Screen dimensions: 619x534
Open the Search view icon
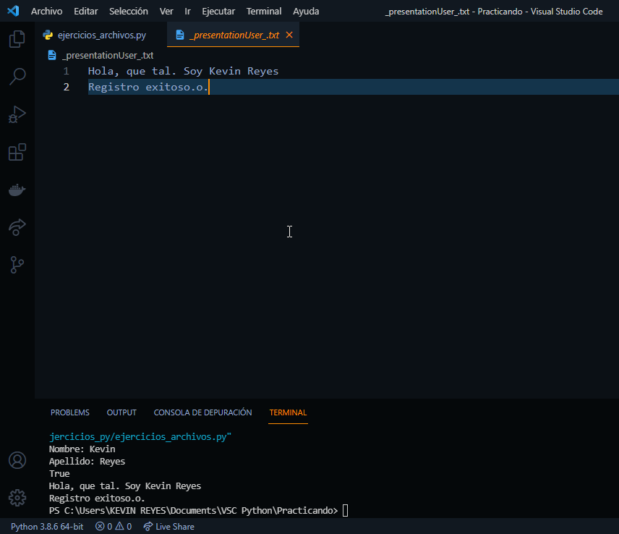(17, 77)
